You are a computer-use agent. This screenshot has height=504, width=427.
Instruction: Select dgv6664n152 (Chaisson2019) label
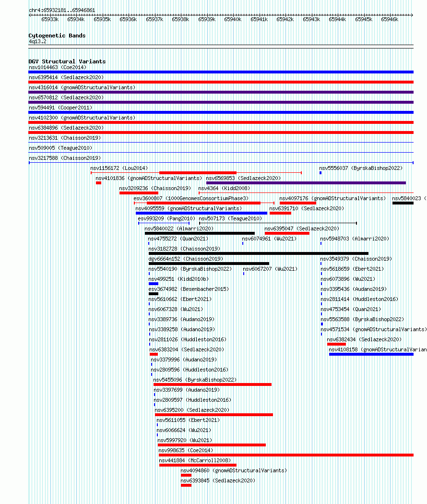[186, 259]
